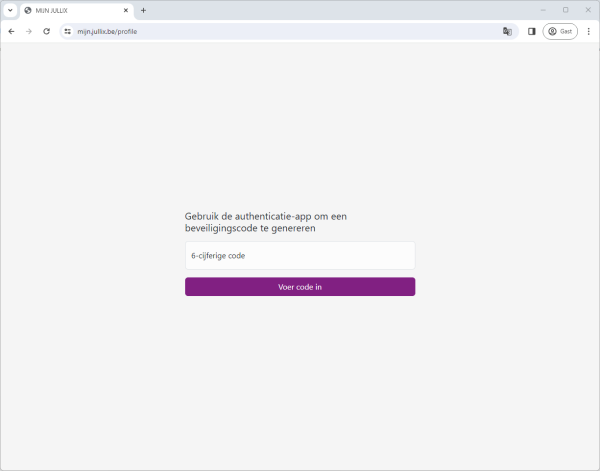The height and width of the screenshot is (471, 600).
Task: Click the forward navigation arrow
Action: point(29,31)
